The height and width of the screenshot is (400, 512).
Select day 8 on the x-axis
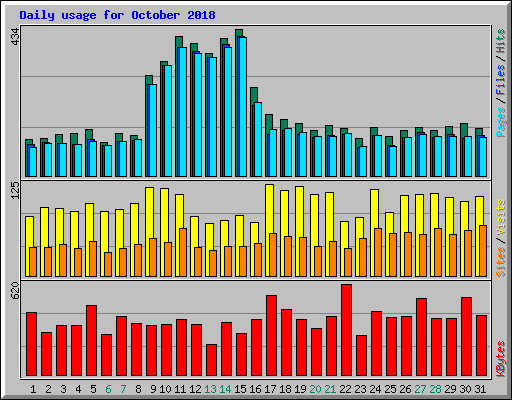[138, 389]
